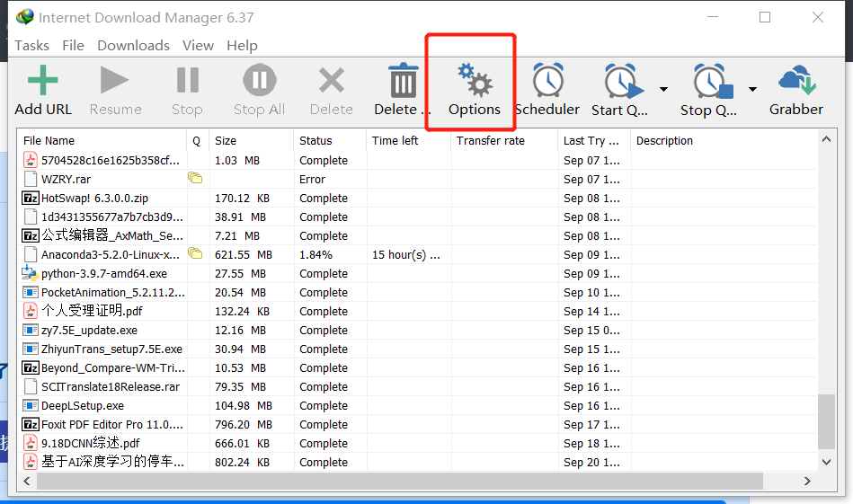Sort by Q column header

tap(198, 141)
